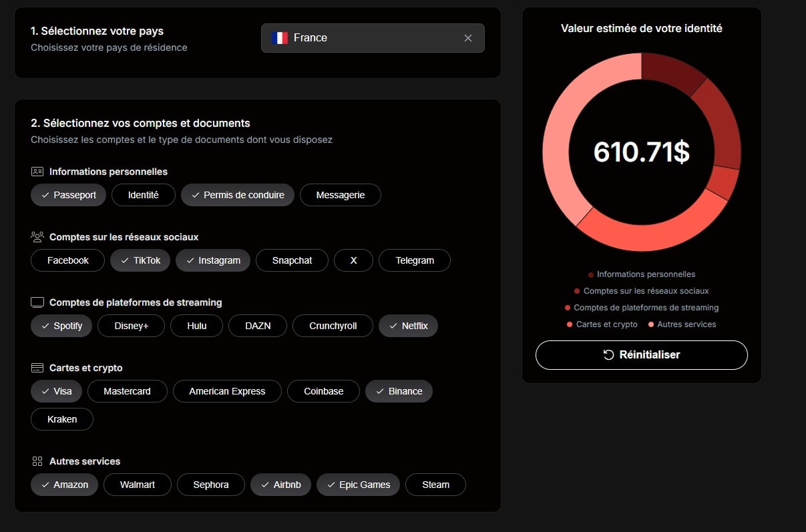Select the Snapchat chip
This screenshot has height=532, width=806.
coord(292,260)
